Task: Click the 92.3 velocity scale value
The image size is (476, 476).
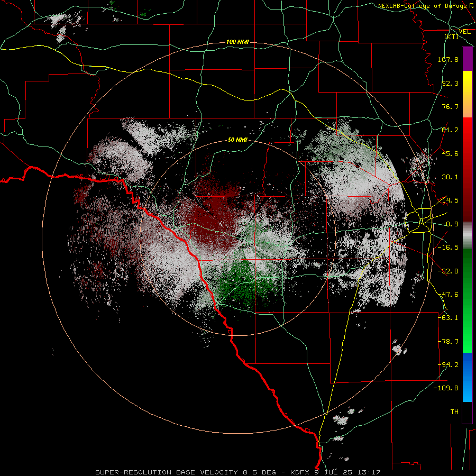Action: pyautogui.click(x=450, y=83)
